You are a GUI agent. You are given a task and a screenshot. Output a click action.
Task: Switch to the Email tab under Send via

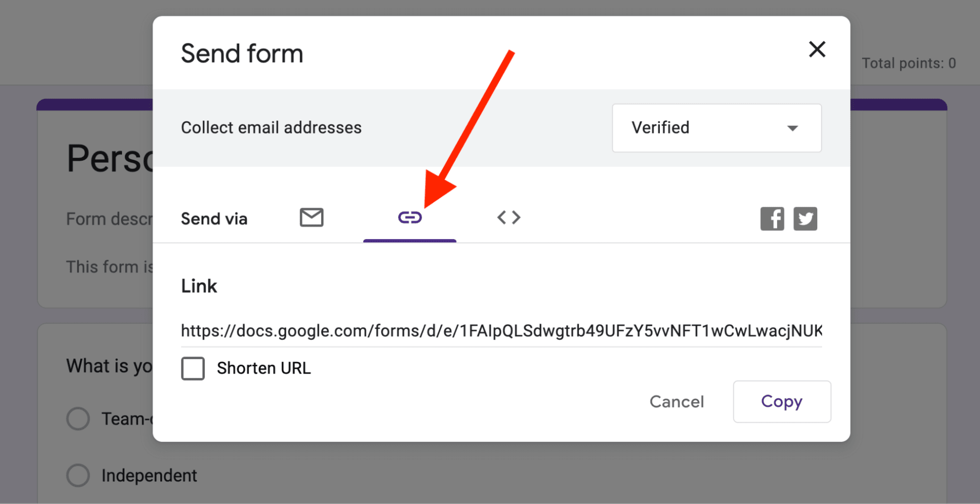(311, 217)
